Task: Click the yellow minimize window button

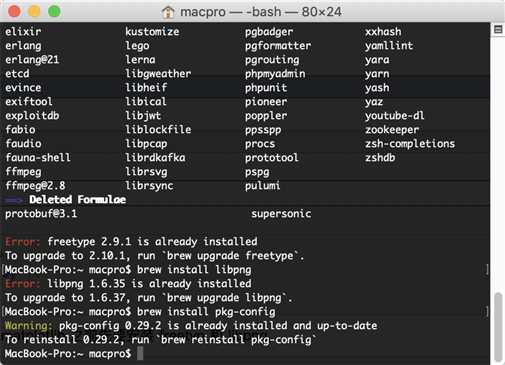Action: [x=34, y=11]
